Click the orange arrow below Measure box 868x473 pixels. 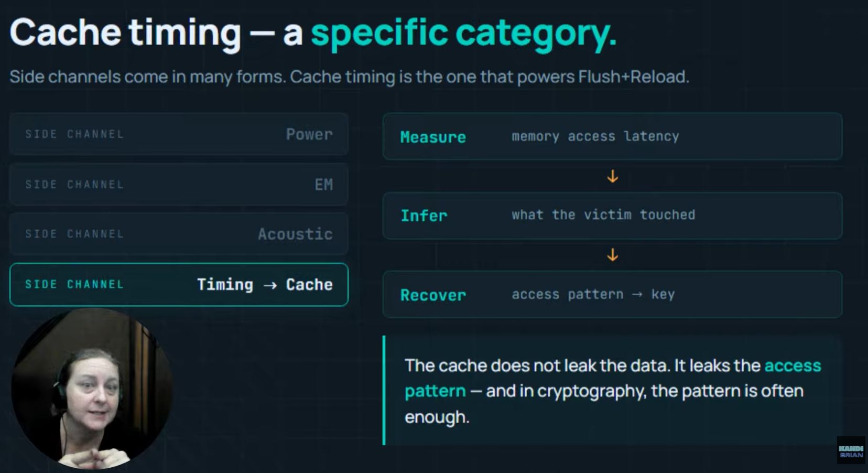click(x=612, y=177)
